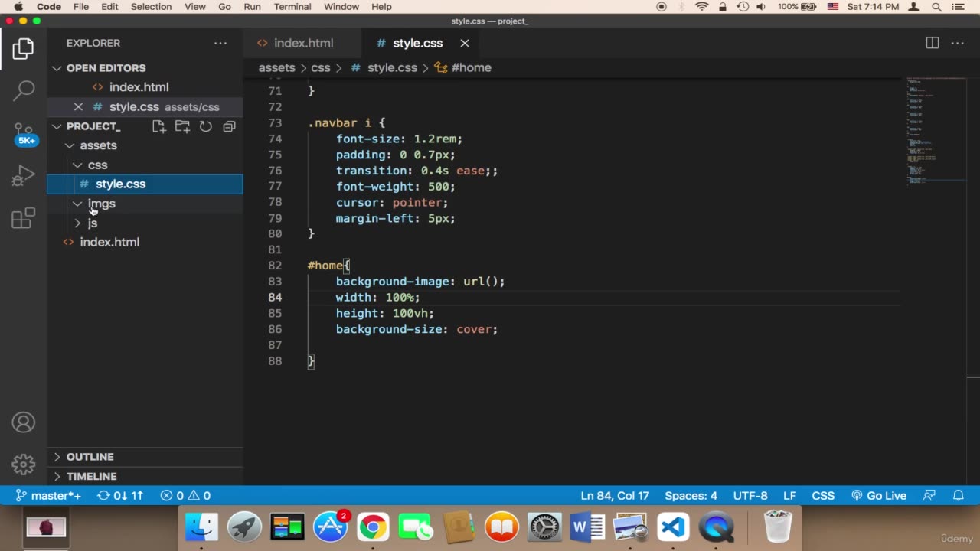The width and height of the screenshot is (980, 551).
Task: Click the New Folder icon in PROJECT_ header
Action: 182,126
